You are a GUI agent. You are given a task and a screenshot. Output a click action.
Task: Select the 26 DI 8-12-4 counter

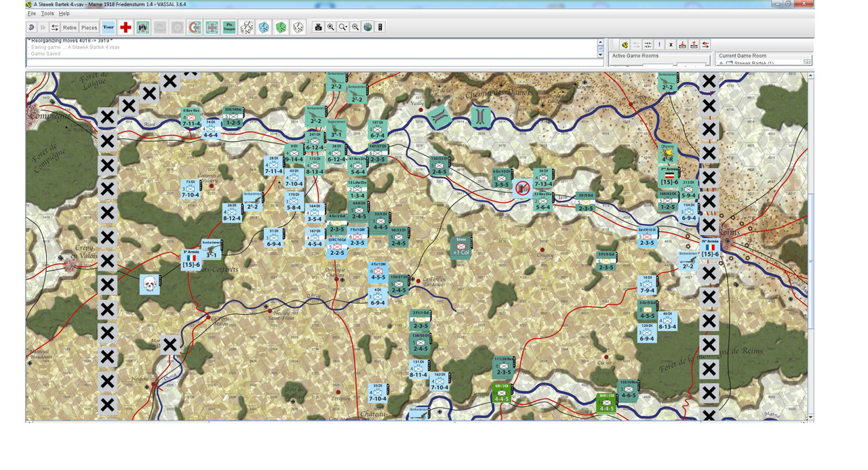[x=232, y=212]
